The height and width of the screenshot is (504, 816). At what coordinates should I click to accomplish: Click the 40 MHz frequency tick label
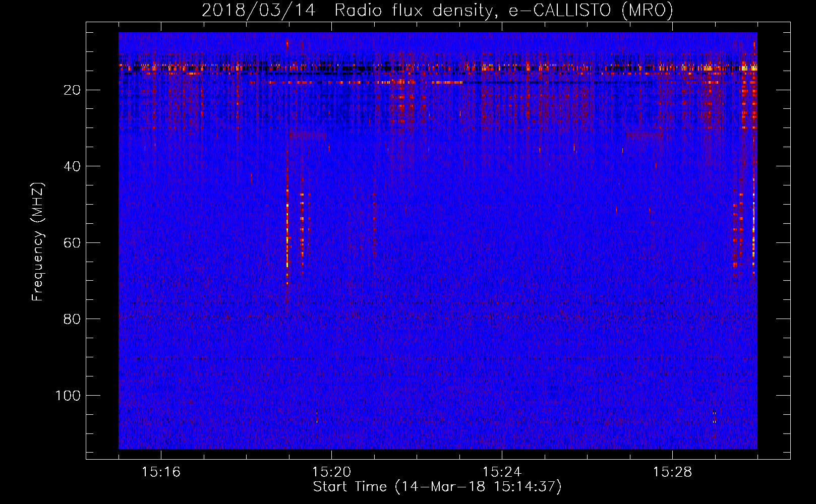click(x=72, y=166)
